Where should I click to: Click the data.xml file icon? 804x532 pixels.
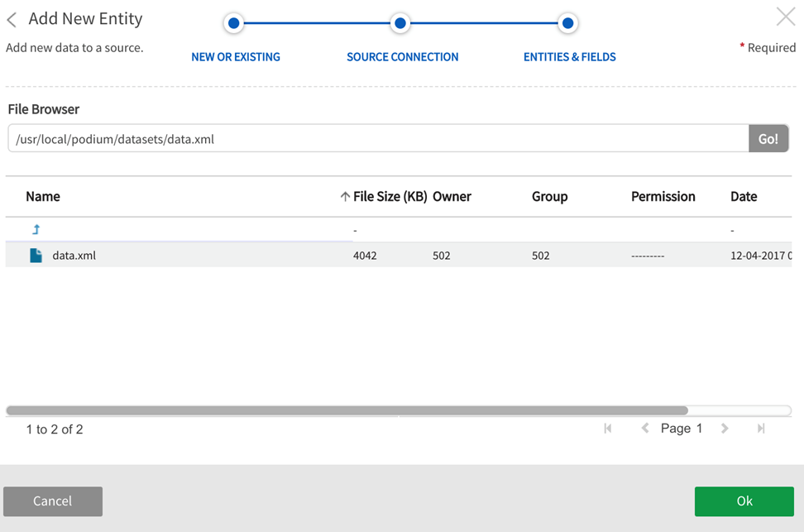tap(36, 255)
